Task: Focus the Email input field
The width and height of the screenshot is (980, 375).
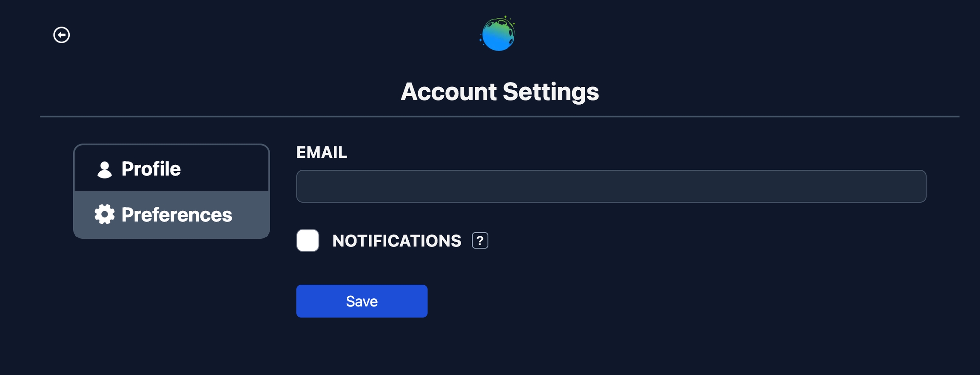Action: [x=611, y=186]
